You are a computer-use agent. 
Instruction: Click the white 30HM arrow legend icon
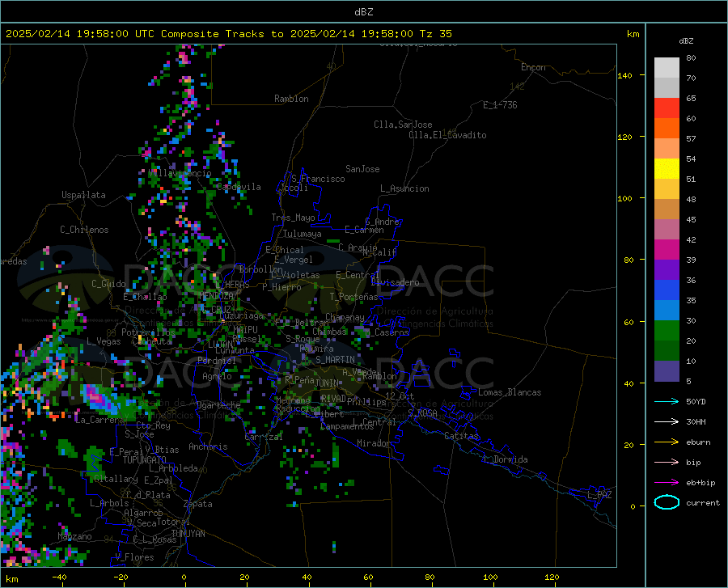click(667, 422)
